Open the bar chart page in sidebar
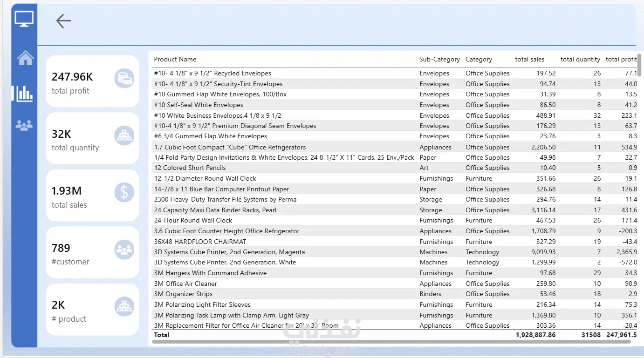The width and height of the screenshot is (644, 358). point(25,93)
